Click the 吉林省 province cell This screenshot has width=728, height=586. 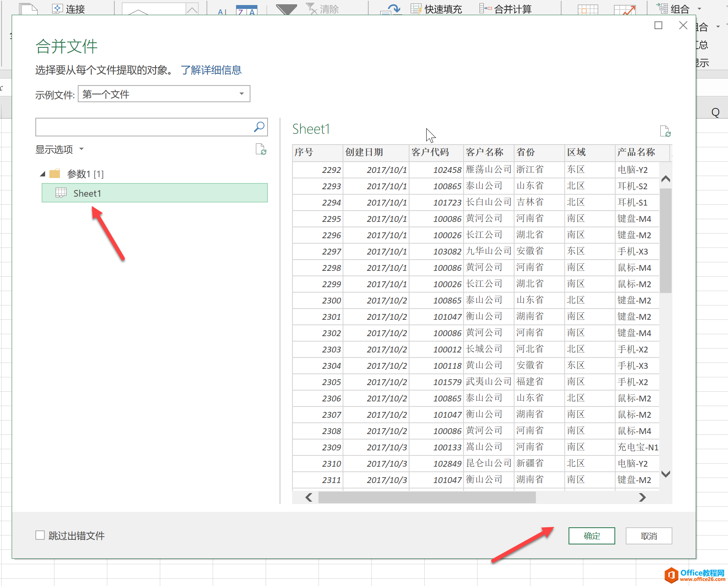tap(539, 202)
